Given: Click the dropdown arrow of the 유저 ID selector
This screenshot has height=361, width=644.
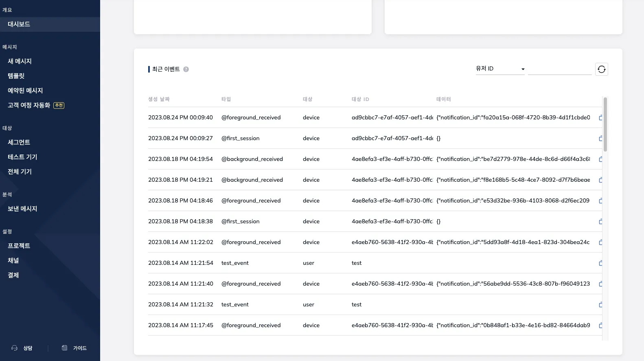Looking at the screenshot, I should tap(523, 69).
